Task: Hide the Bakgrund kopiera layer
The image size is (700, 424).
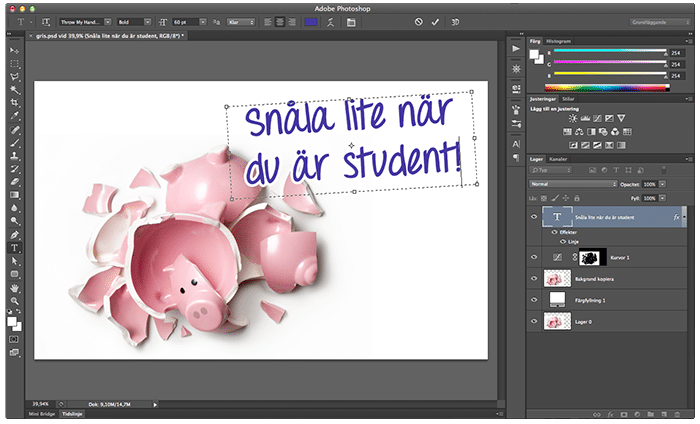Action: pyautogui.click(x=534, y=279)
